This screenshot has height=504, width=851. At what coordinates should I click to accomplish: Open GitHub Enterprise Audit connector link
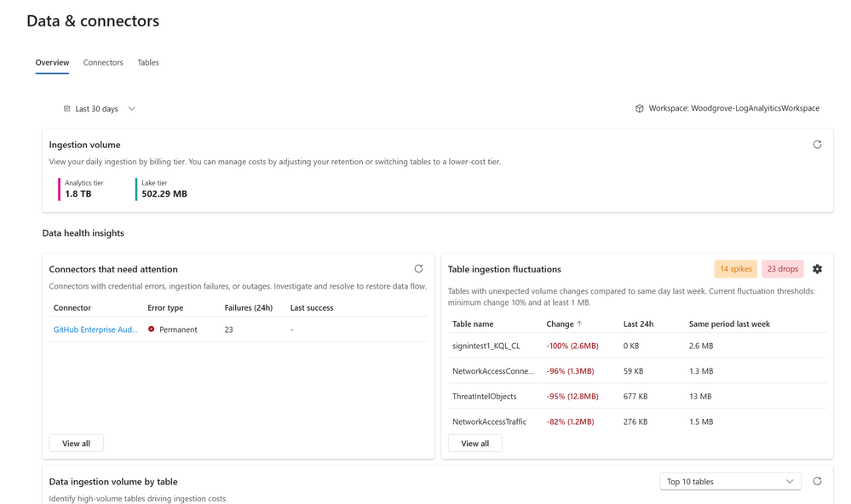click(95, 329)
